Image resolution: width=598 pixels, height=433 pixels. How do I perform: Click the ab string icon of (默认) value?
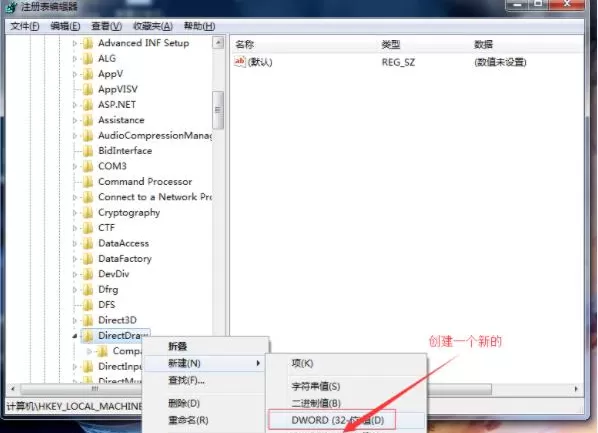[x=240, y=61]
